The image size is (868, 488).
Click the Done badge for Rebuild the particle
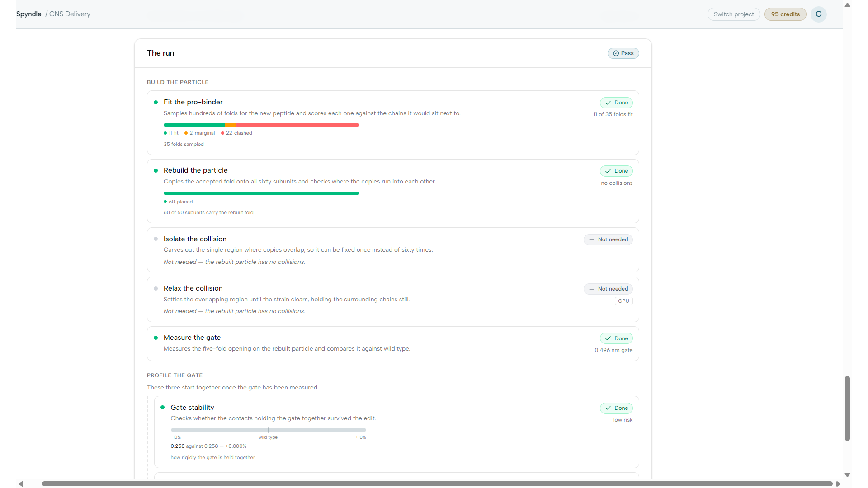tap(616, 171)
